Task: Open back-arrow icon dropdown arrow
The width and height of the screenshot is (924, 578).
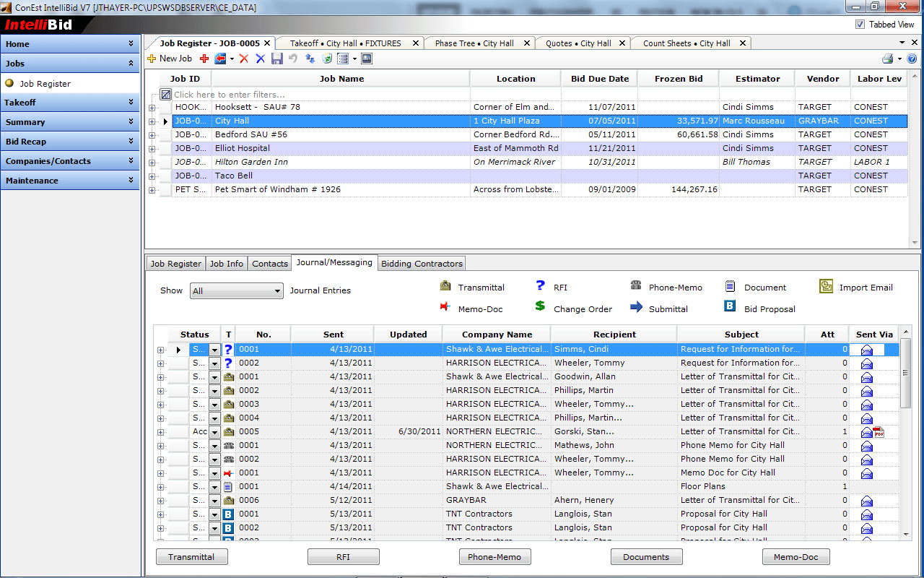Action: click(232, 59)
